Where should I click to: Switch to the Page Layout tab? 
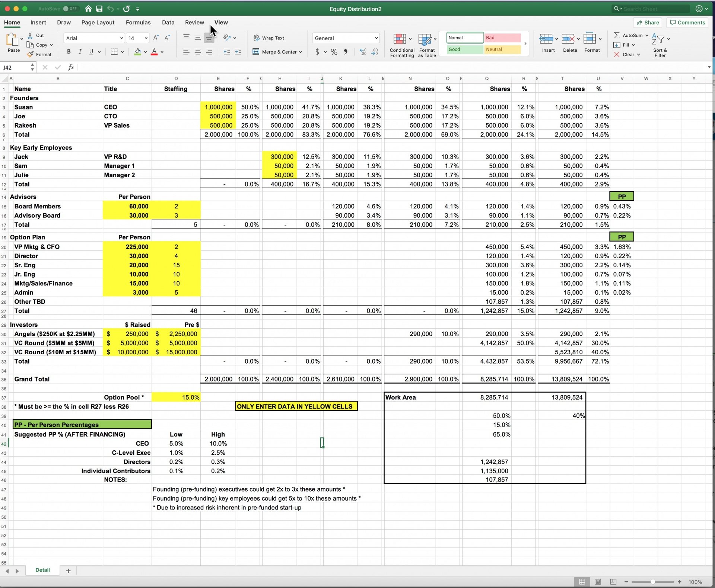point(98,22)
